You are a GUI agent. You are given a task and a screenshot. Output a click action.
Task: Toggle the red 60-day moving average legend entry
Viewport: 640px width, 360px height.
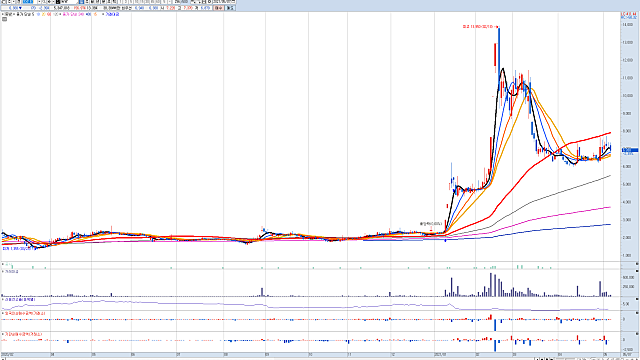pos(49,14)
